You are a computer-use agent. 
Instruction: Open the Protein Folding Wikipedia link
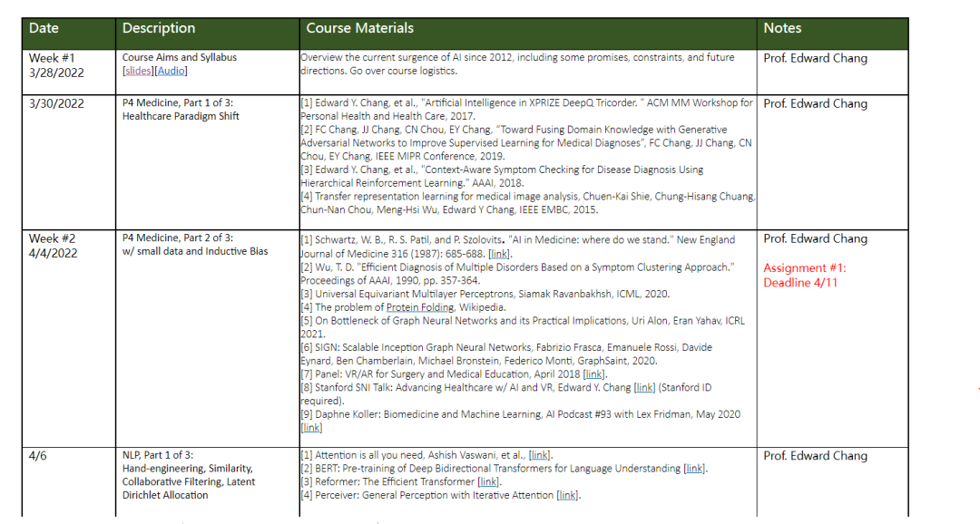(420, 307)
